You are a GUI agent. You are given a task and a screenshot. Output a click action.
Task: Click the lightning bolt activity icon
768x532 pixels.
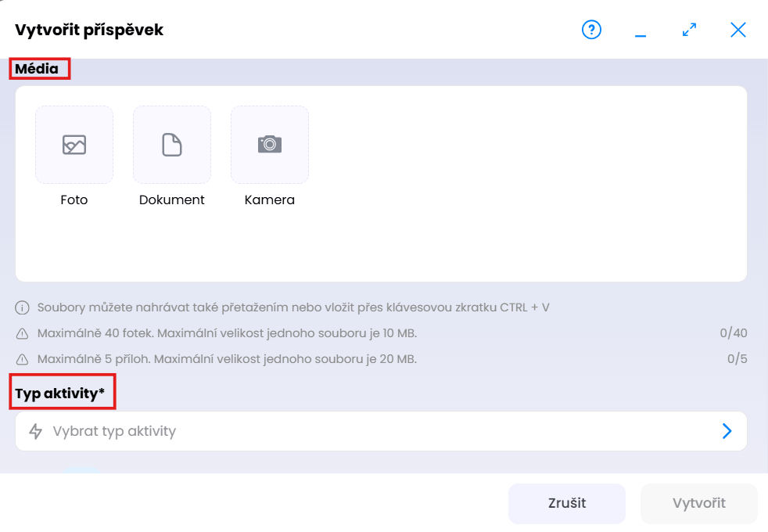click(35, 431)
